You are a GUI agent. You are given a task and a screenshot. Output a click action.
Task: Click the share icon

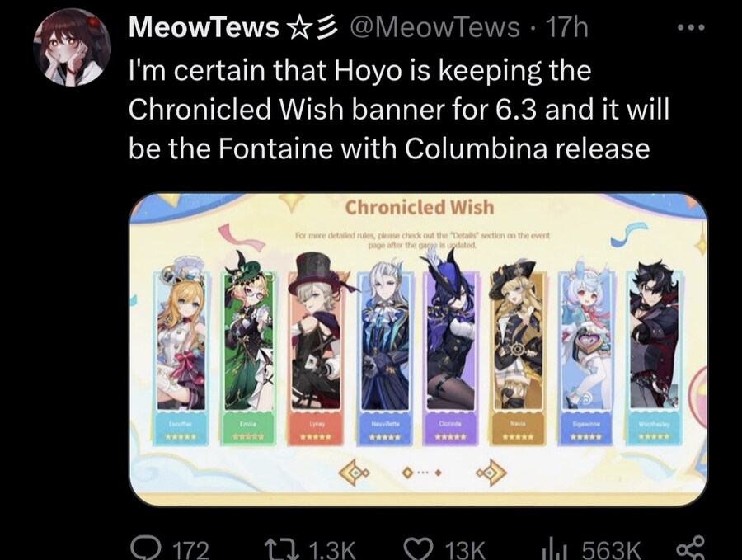click(691, 549)
